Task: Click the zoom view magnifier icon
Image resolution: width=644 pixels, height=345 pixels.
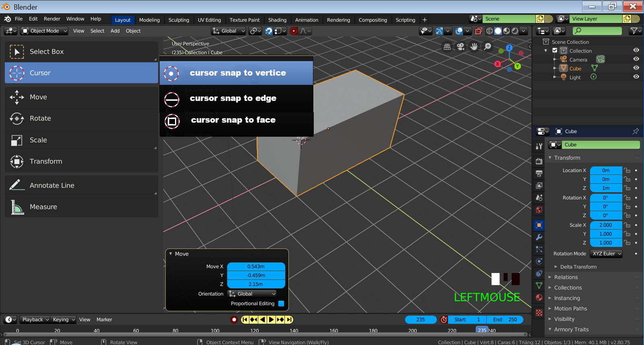Action: tap(488, 47)
